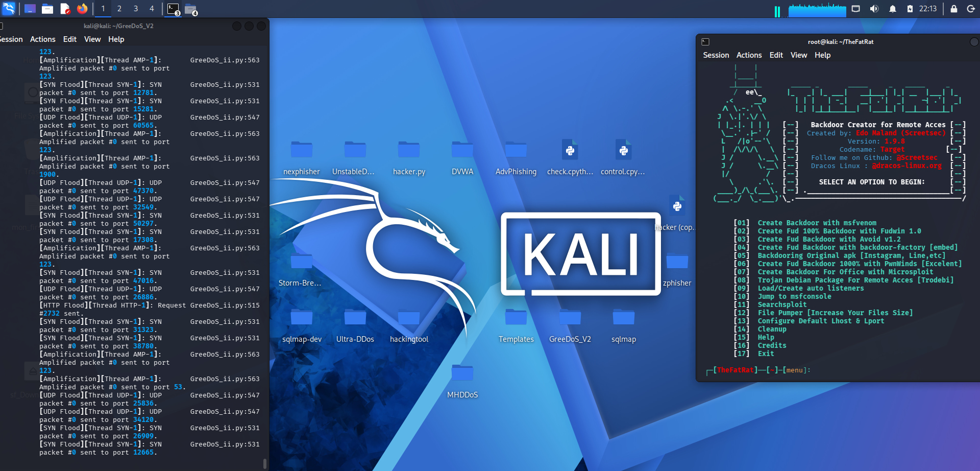Click the 22:13 panel clock
Image resolution: width=980 pixels, height=471 pixels.
pos(928,9)
